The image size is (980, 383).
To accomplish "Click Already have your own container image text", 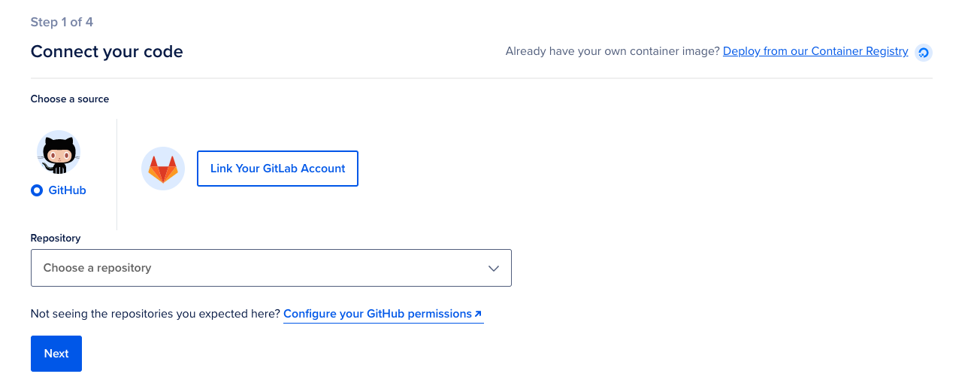I will 612,51.
